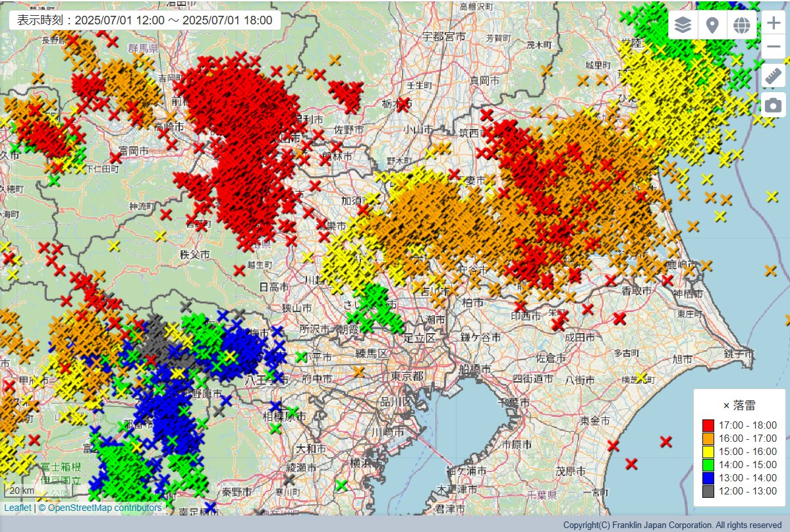
Task: Open the map layers selector icon
Action: [682, 25]
